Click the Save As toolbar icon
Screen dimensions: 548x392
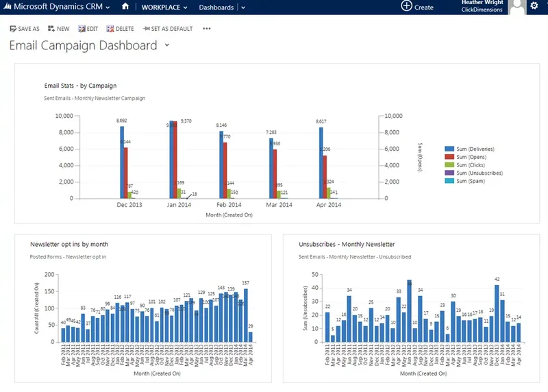(13, 29)
